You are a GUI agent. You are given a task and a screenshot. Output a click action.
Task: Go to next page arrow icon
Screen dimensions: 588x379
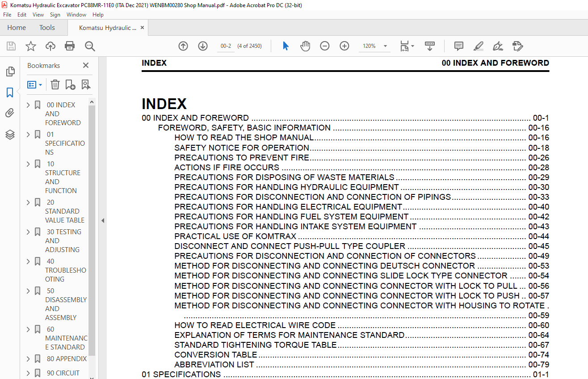coord(203,46)
